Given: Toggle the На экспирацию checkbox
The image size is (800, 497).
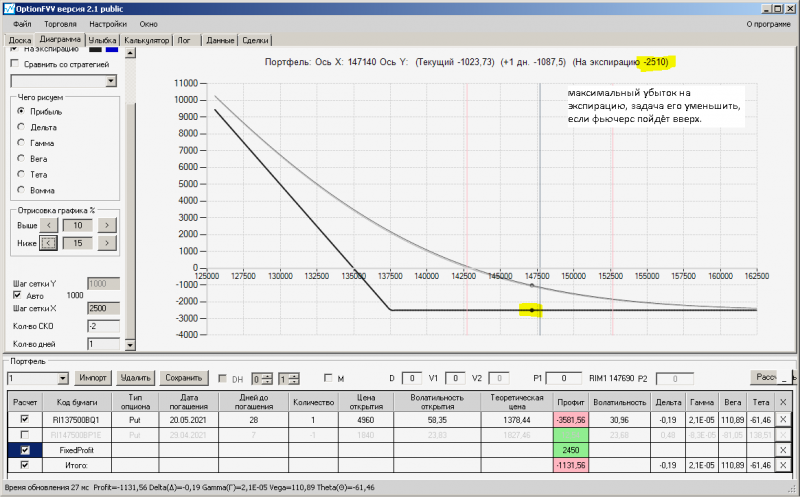Looking at the screenshot, I should pos(15,49).
